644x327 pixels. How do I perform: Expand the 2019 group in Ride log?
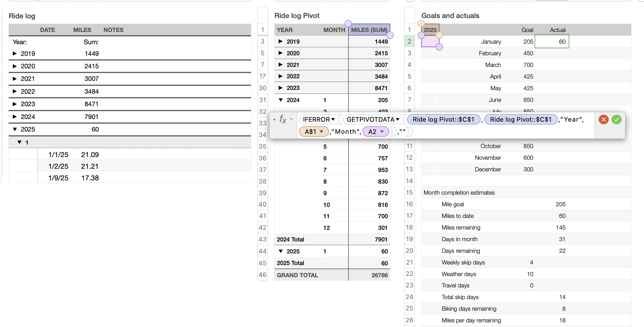point(15,54)
